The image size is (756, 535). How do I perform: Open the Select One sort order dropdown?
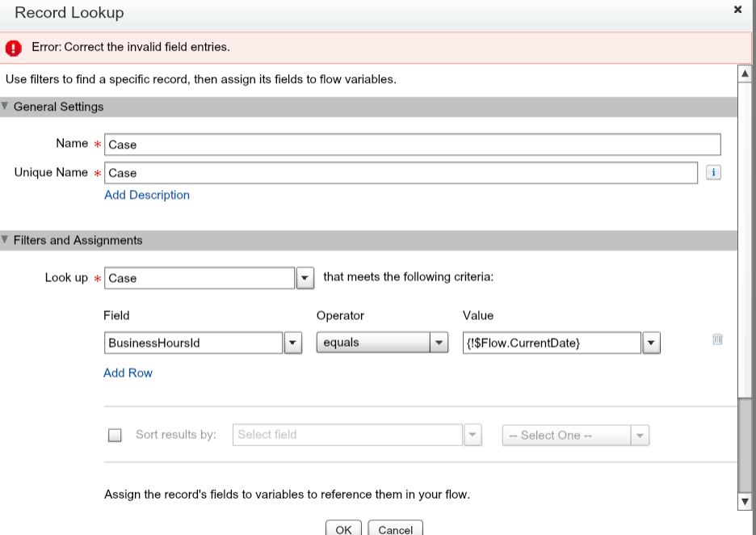click(x=640, y=436)
